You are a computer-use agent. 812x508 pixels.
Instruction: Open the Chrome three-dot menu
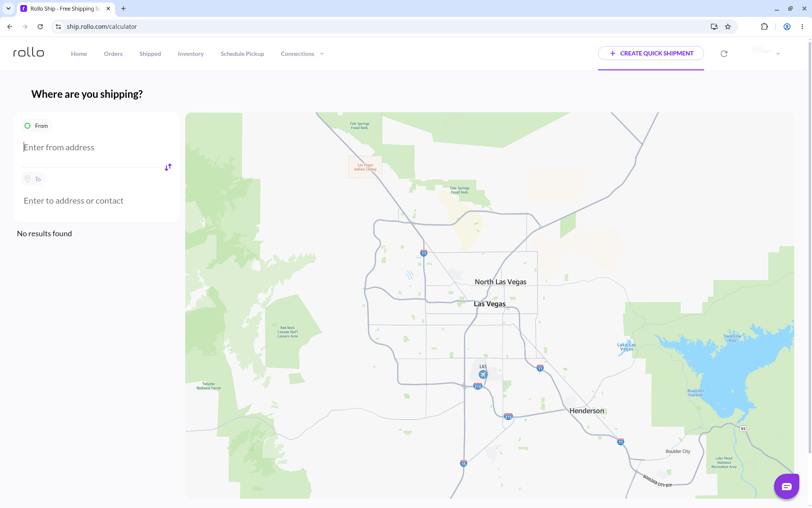pos(802,27)
